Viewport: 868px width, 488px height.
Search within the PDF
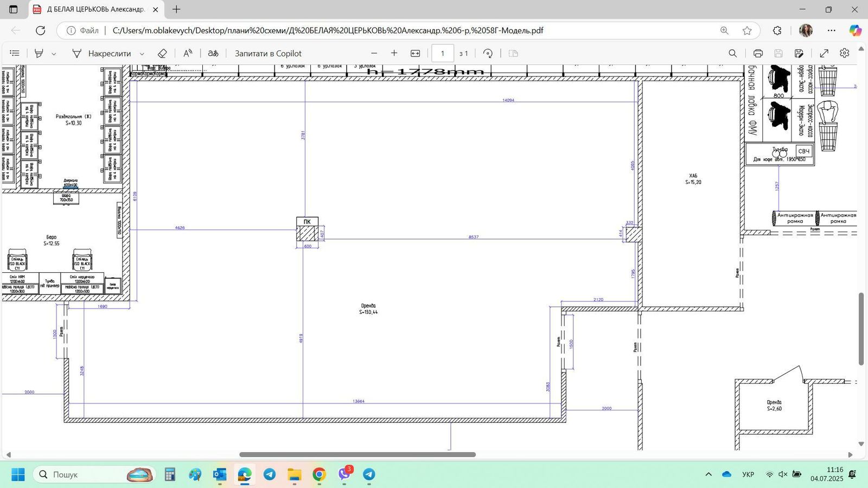[x=733, y=53]
